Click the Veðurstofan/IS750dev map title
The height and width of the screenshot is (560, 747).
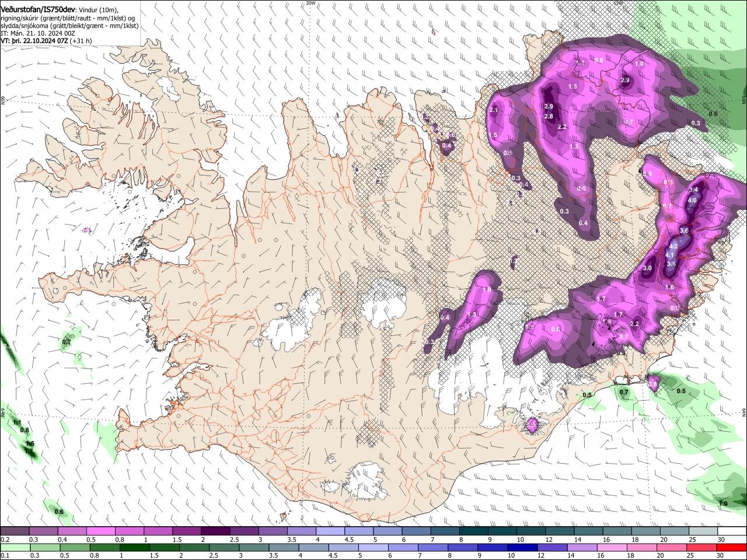tap(38, 9)
